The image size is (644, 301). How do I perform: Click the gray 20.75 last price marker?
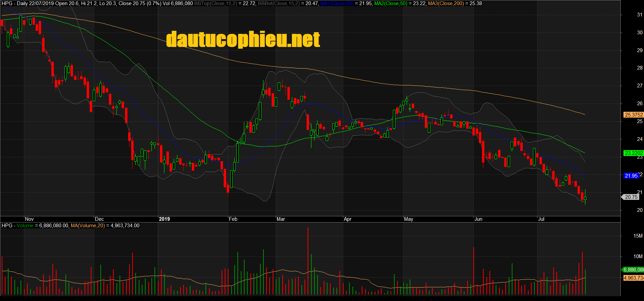tap(631, 197)
